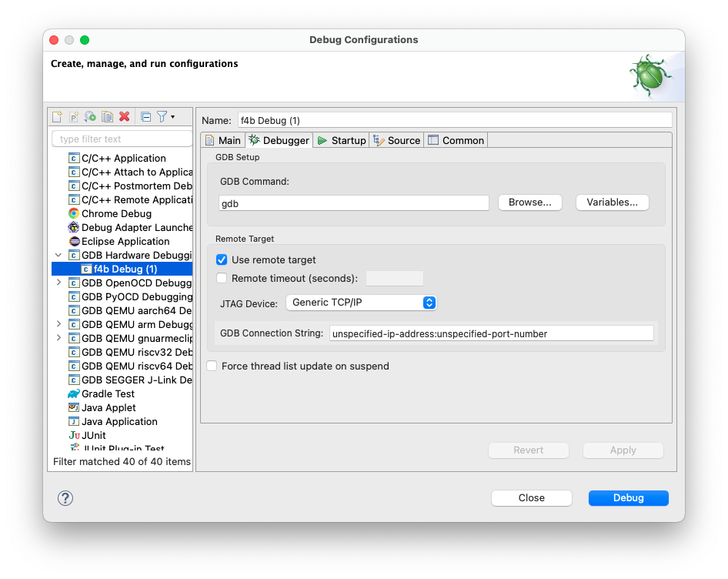Click the Debug Adapter Launcher icon
Image resolution: width=728 pixels, height=579 pixels.
point(73,227)
